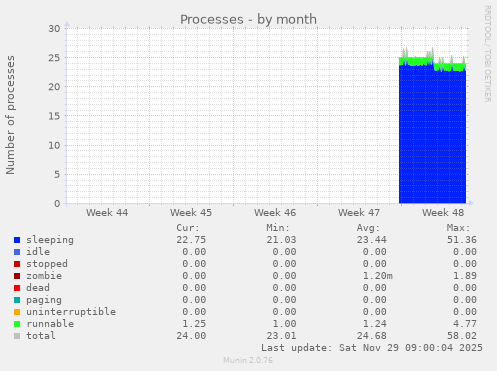Click total minimum value 23.01
Viewport: 497px width, 371px height.
tap(281, 336)
